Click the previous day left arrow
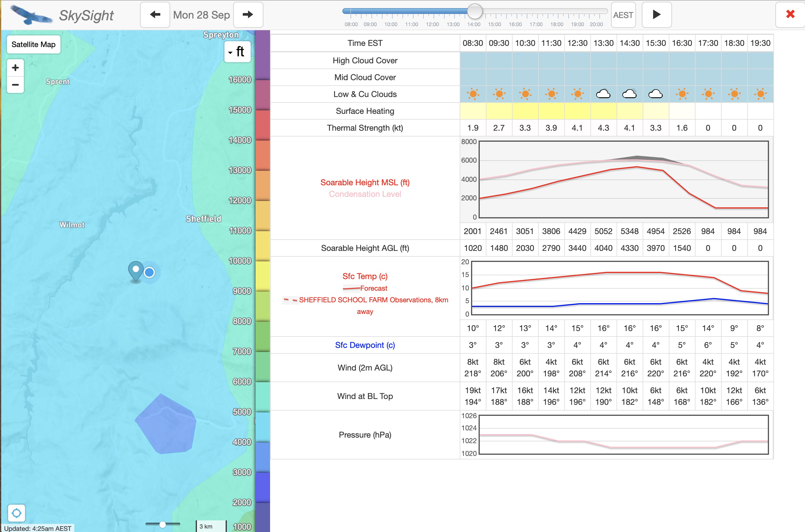 pos(155,15)
